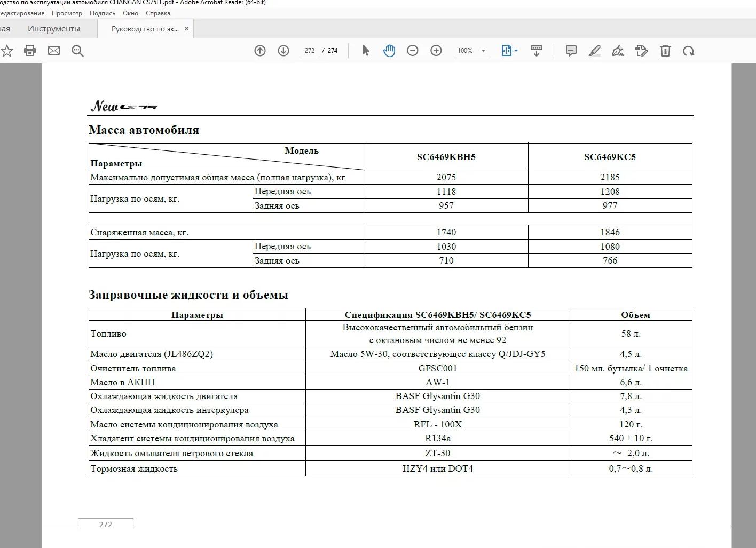This screenshot has height=548, width=756.
Task: Send the file by email via the envelope icon
Action: [x=54, y=51]
